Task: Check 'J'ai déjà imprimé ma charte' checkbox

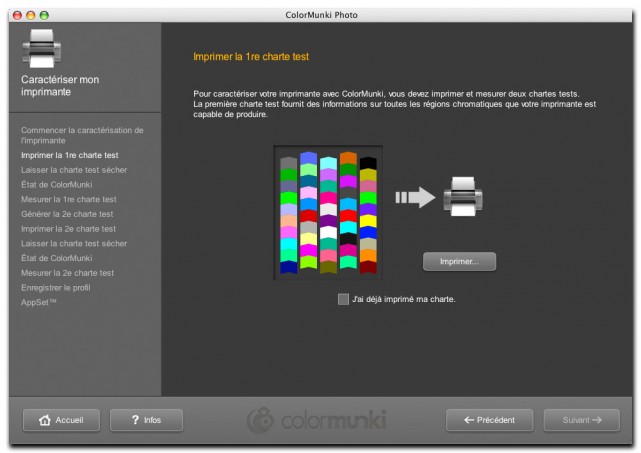Action: pos(343,299)
